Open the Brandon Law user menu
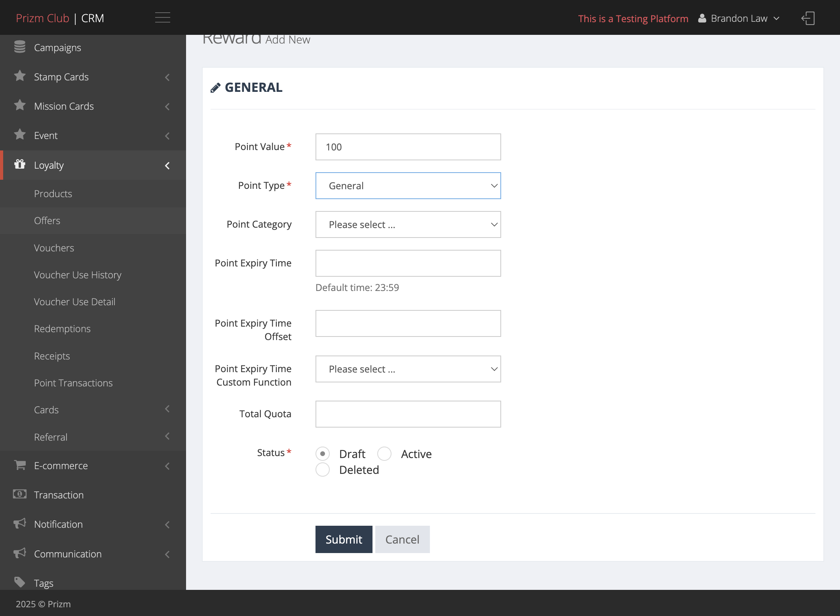Viewport: 840px width, 616px height. [x=739, y=19]
